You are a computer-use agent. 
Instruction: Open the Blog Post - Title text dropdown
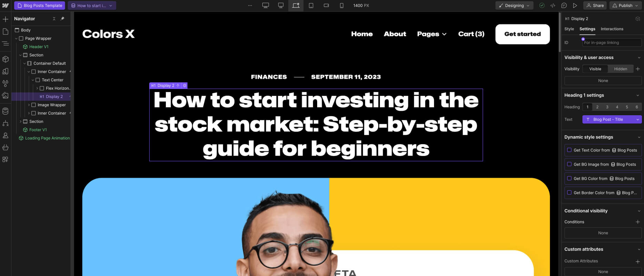pyautogui.click(x=612, y=119)
